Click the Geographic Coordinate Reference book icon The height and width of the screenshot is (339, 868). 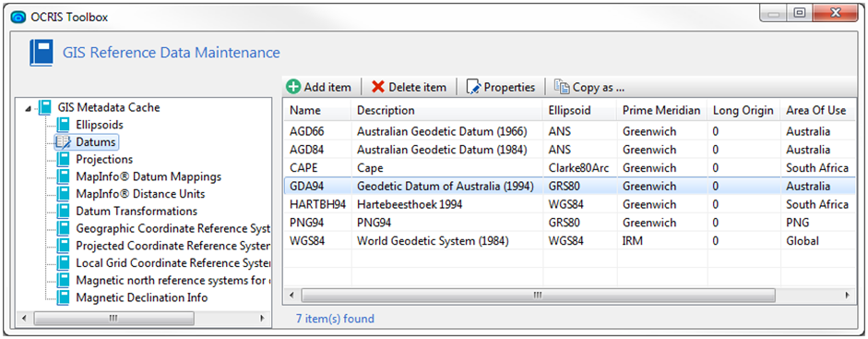click(63, 228)
